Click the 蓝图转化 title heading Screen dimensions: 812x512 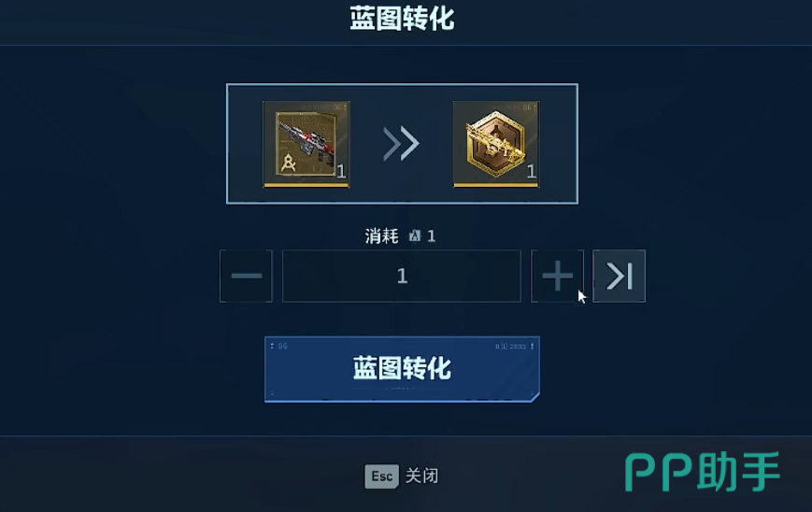(402, 19)
